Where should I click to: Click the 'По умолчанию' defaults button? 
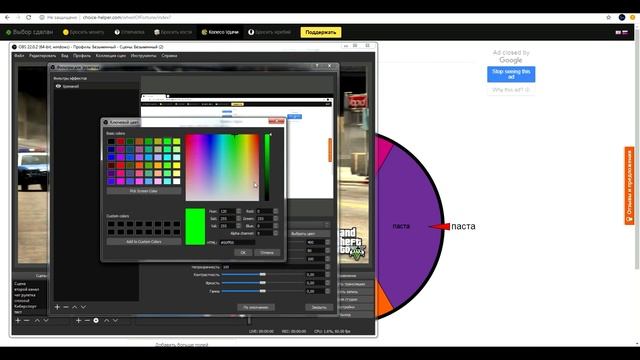point(256,307)
